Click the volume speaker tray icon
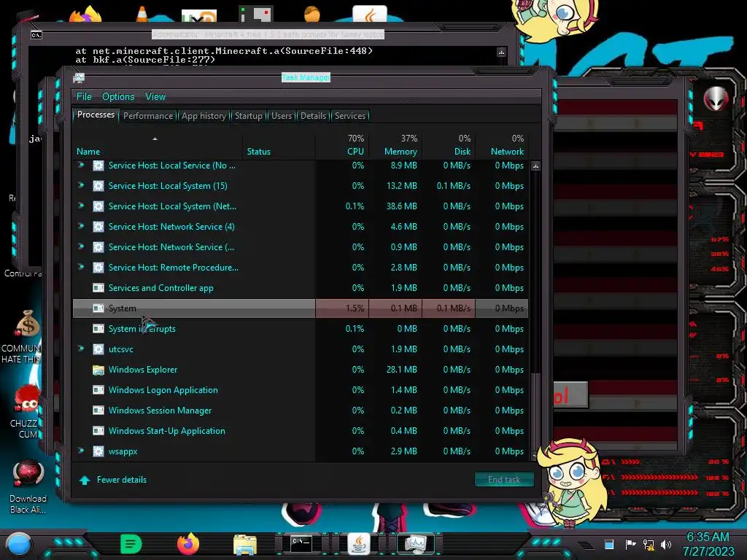 pos(665,544)
